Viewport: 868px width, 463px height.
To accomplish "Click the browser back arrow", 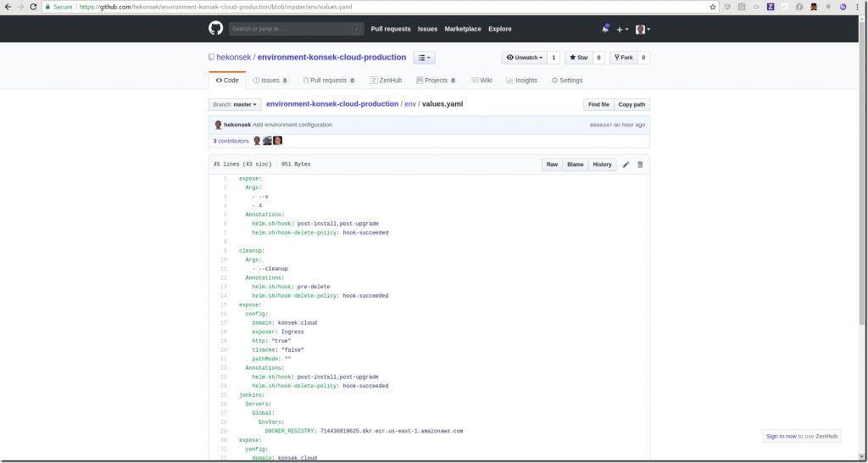I will tap(8, 7).
